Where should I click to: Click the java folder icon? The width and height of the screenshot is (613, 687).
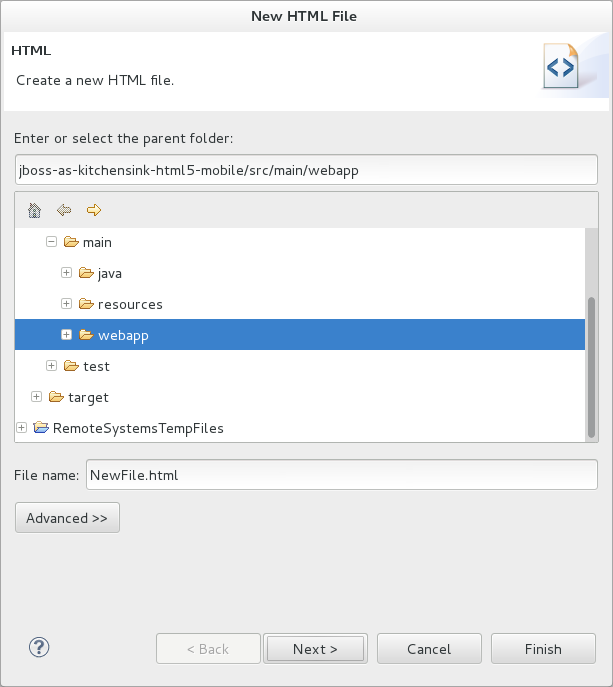(86, 273)
